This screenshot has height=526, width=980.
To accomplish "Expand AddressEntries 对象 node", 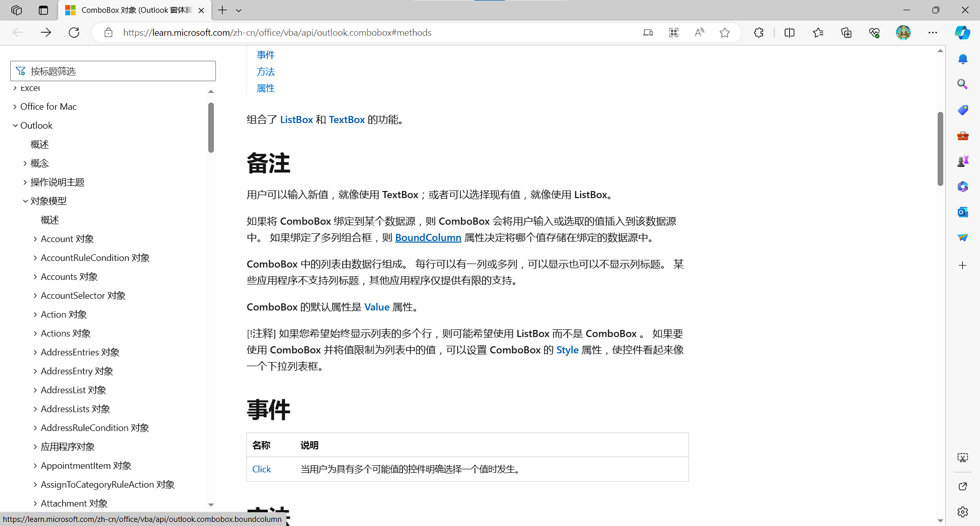I will [x=35, y=352].
